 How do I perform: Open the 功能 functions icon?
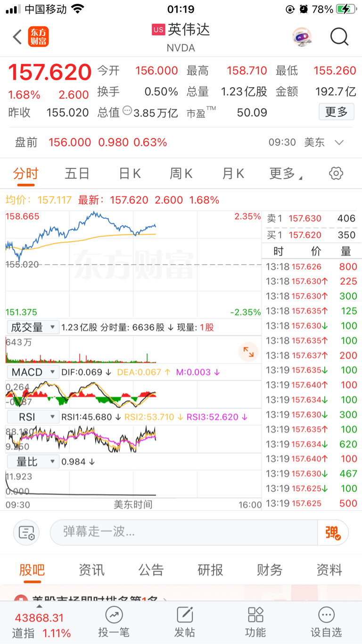tap(255, 622)
